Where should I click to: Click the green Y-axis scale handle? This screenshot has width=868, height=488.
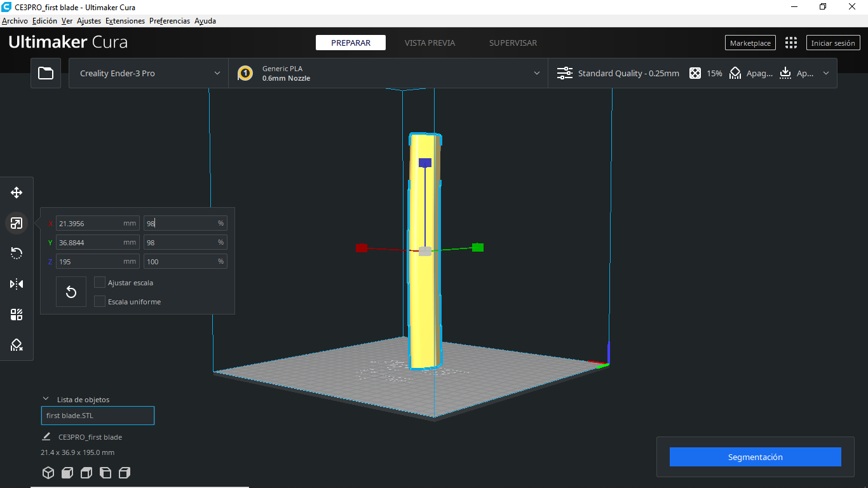pyautogui.click(x=478, y=247)
